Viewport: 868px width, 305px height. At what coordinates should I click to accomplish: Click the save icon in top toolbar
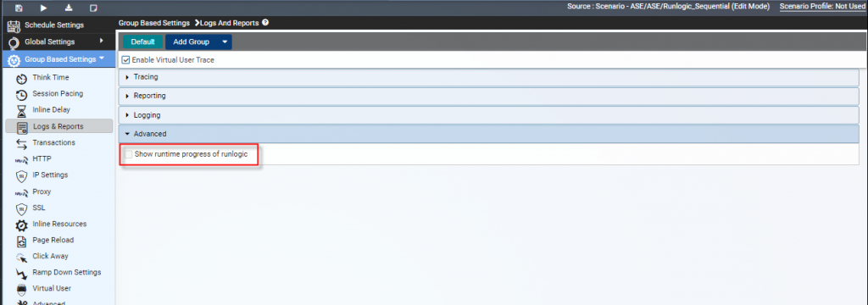tap(19, 8)
